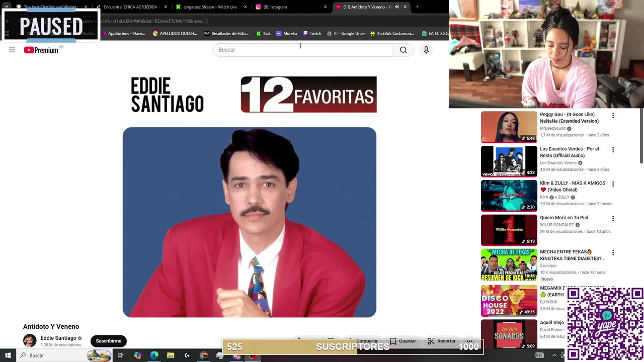Open the Twitch bookmark
The width and height of the screenshot is (644, 362).
312,34
